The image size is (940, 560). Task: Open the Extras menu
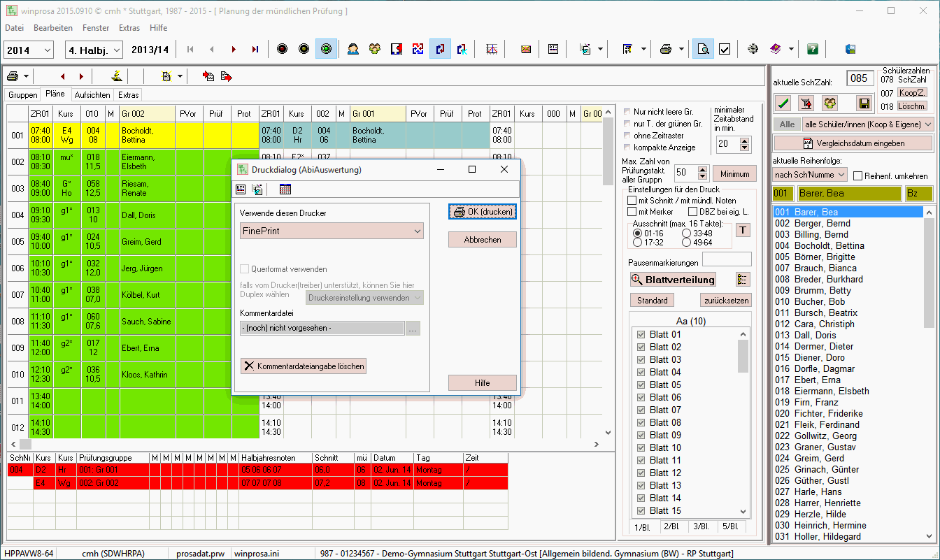[129, 28]
